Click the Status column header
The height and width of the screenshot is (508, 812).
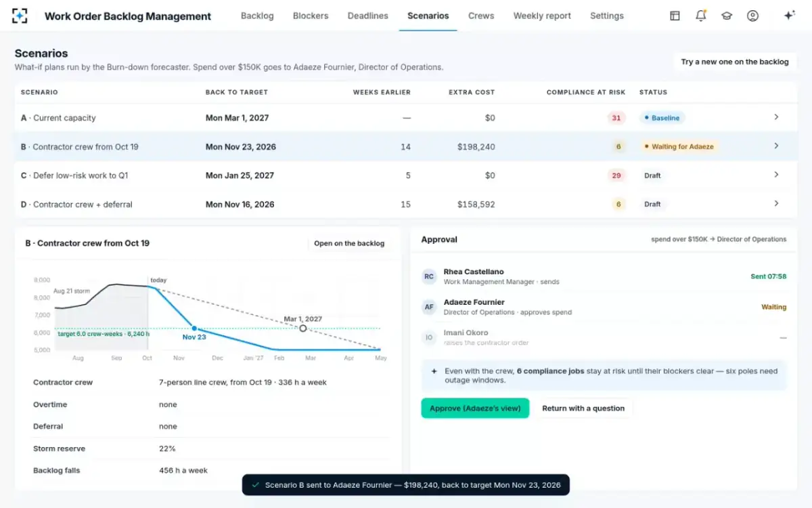[653, 92]
